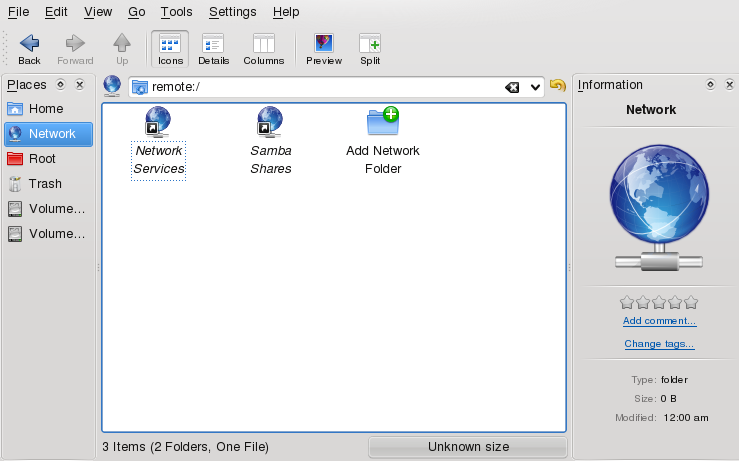Screen dimensions: 739x461
Task: Open the Samba Shares folder
Action: click(x=271, y=141)
